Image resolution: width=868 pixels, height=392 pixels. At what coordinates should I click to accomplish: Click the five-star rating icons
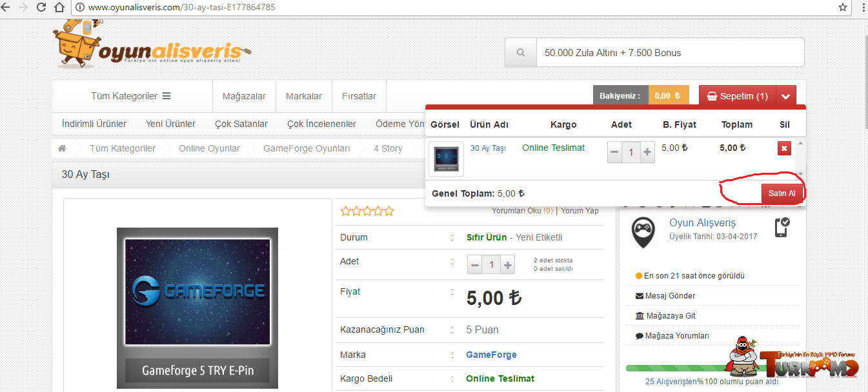coord(367,211)
